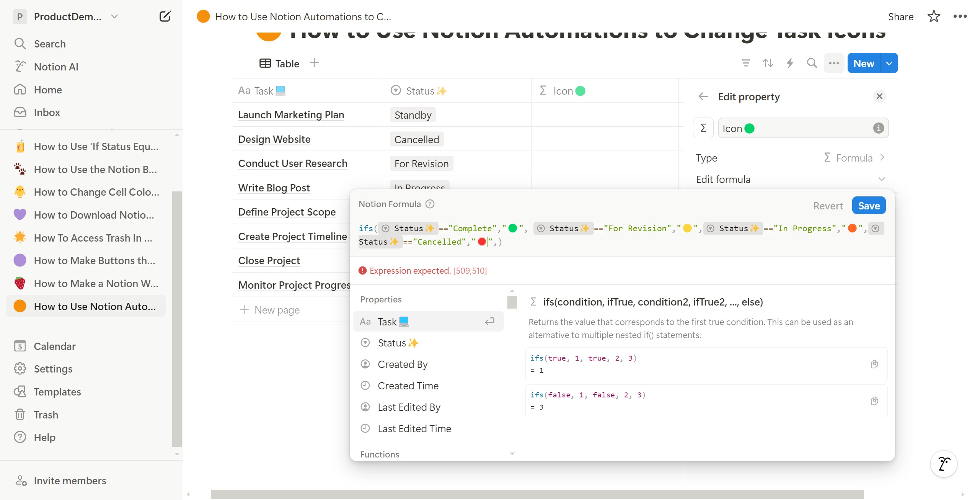Click the Icon column header

coord(605,90)
